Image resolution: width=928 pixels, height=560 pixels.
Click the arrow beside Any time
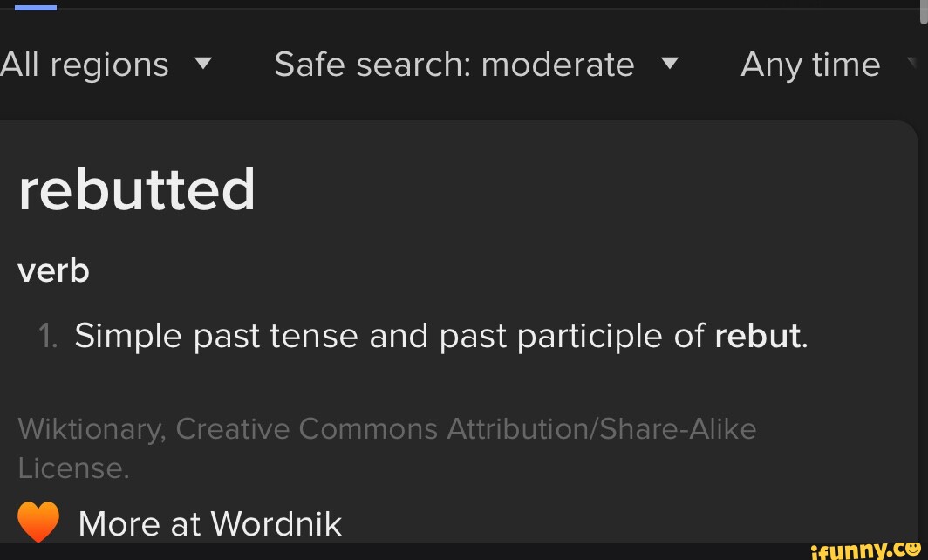(912, 64)
